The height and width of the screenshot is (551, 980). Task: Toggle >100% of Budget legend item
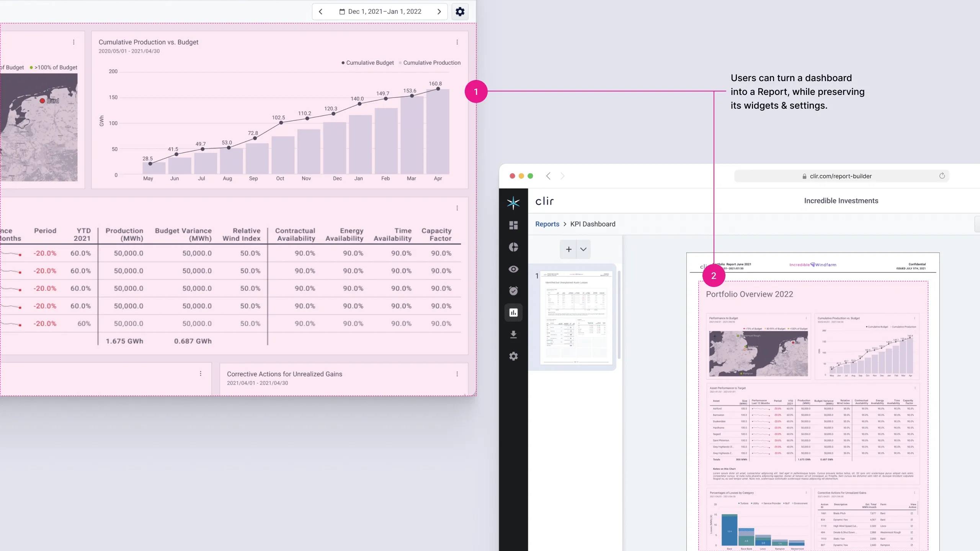click(54, 67)
